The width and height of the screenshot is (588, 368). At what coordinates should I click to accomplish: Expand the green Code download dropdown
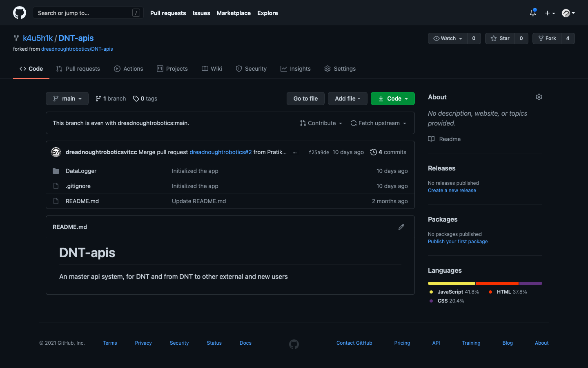tap(393, 99)
